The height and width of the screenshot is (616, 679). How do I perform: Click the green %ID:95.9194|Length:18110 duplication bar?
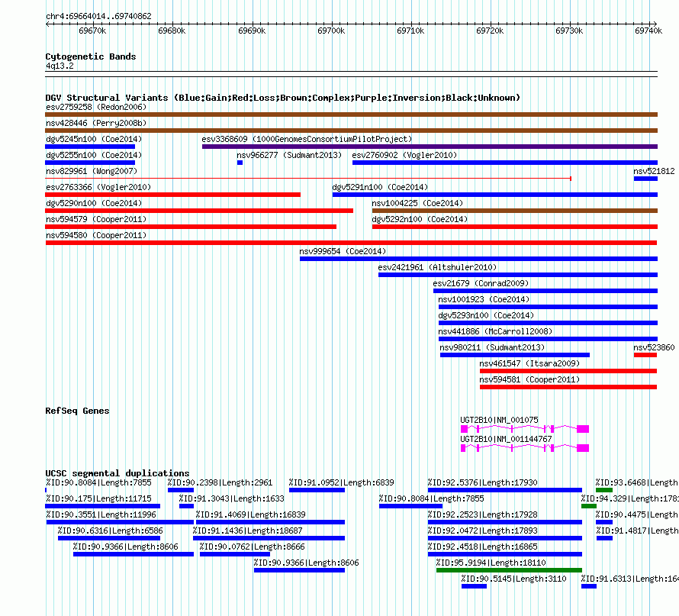(510, 570)
